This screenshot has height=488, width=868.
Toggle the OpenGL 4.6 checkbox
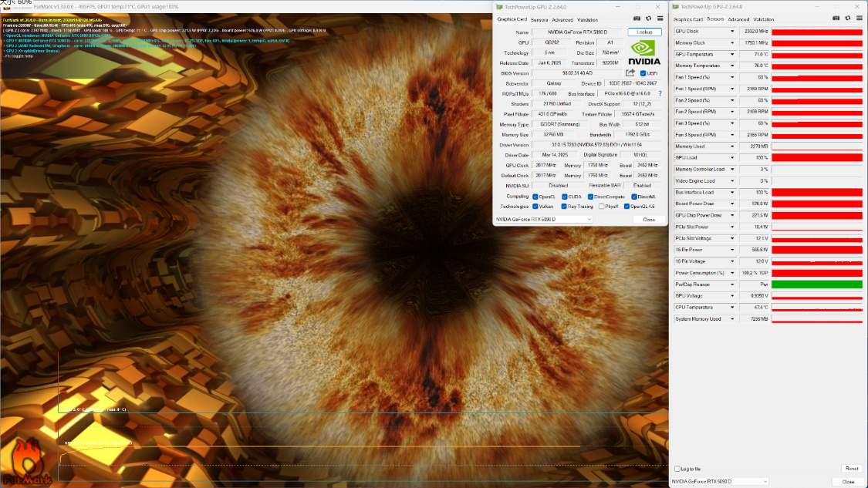pyautogui.click(x=627, y=207)
